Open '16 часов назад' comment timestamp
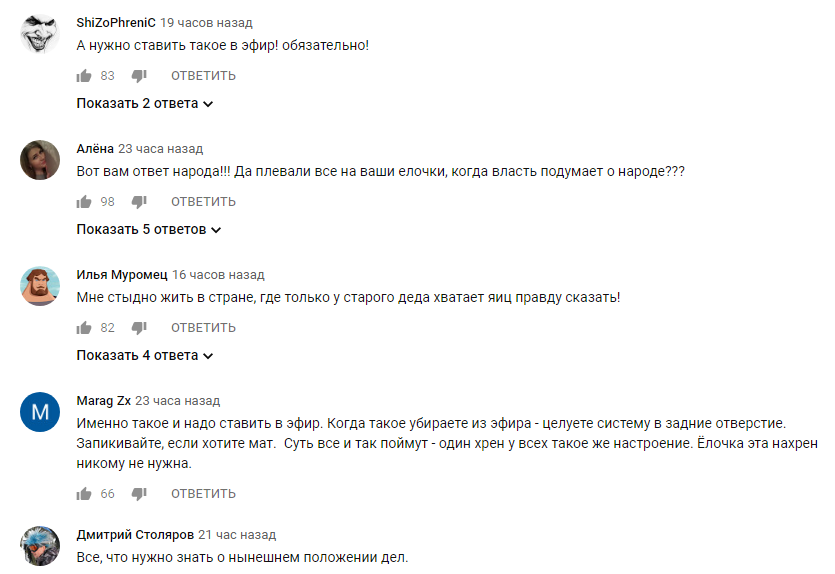835x574 pixels. pos(218,275)
